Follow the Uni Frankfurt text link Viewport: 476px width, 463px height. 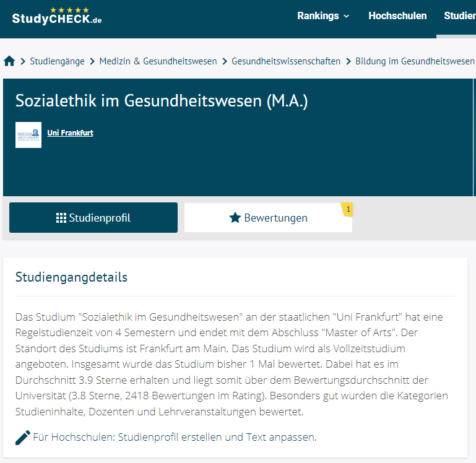(x=70, y=132)
